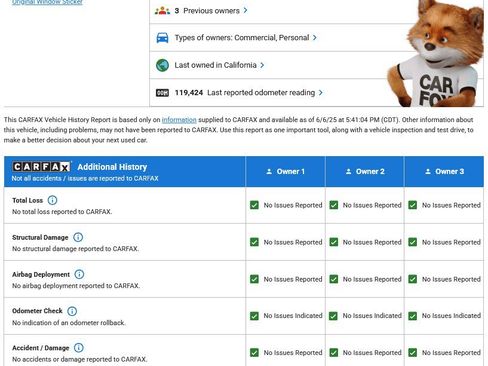Click Structural Damage green check for Owner 1
The image size is (488, 366).
click(x=254, y=242)
